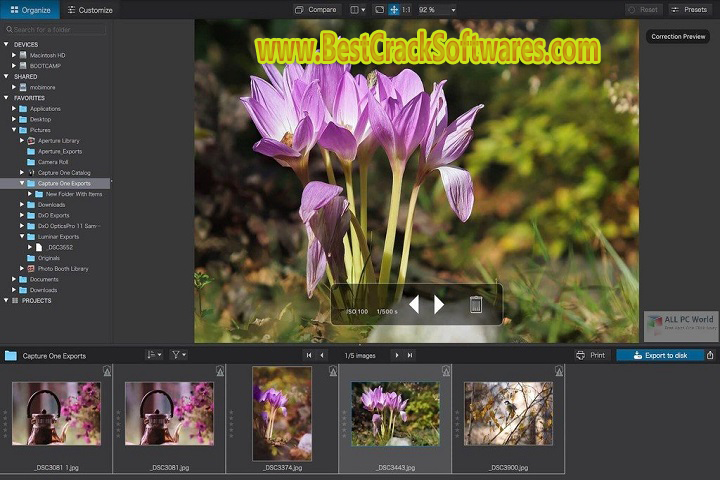Click the Print button

pos(591,355)
